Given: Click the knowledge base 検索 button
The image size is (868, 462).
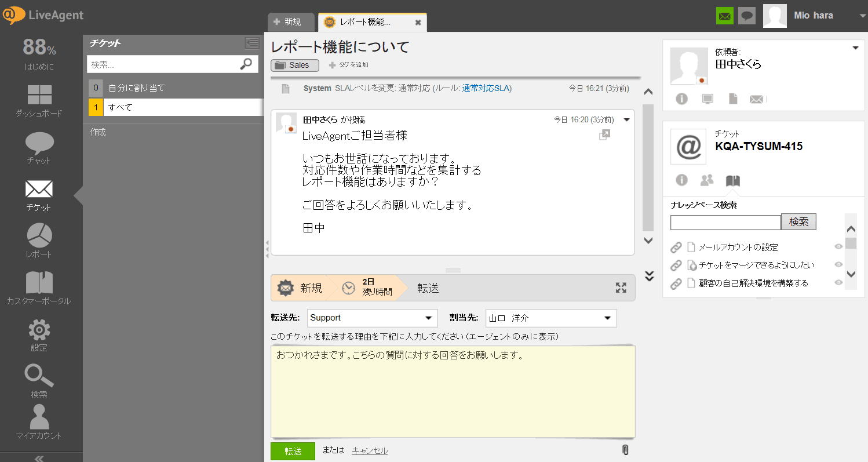Looking at the screenshot, I should click(x=798, y=221).
